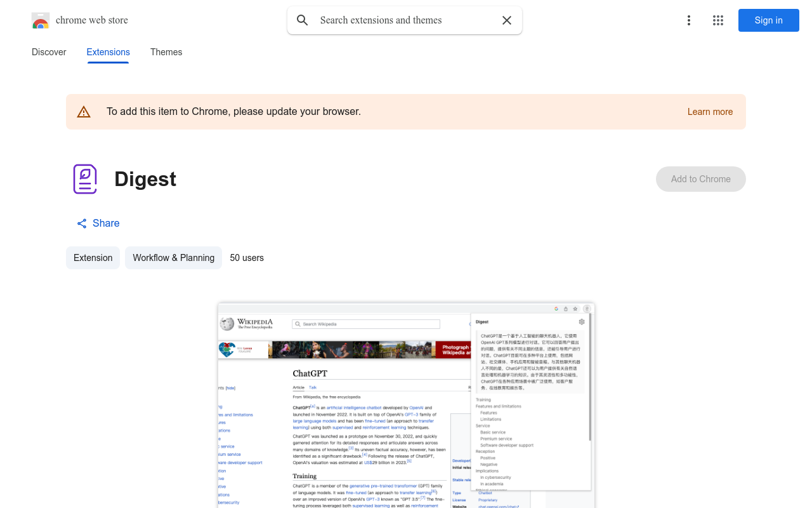Viewport: 812px width, 508px height.
Task: Open the Google apps grid
Action: click(x=718, y=20)
